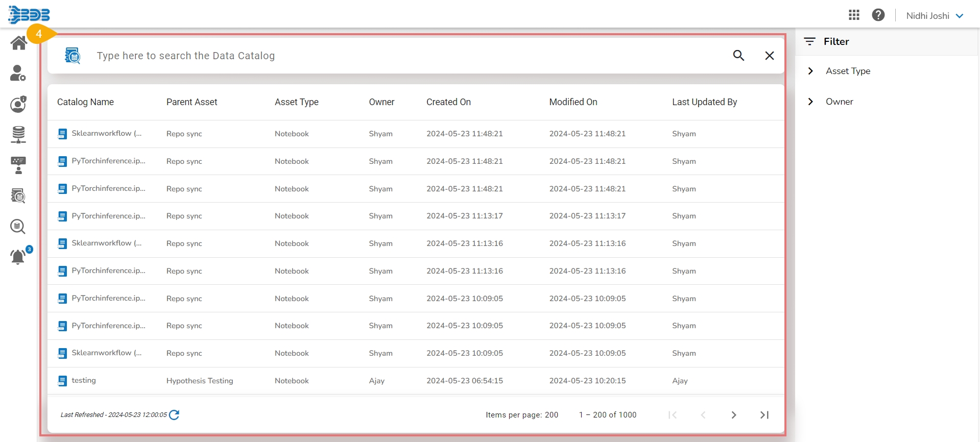The image size is (980, 442).
Task: Click the owner Ajay cell
Action: (377, 381)
